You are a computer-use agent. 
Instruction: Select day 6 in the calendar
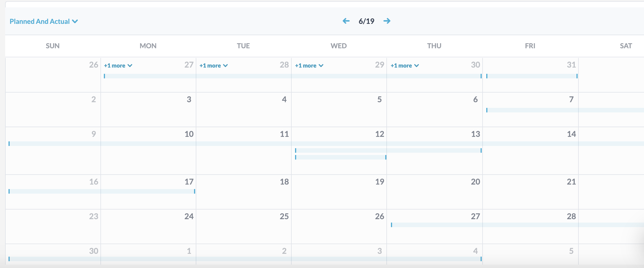(475, 99)
